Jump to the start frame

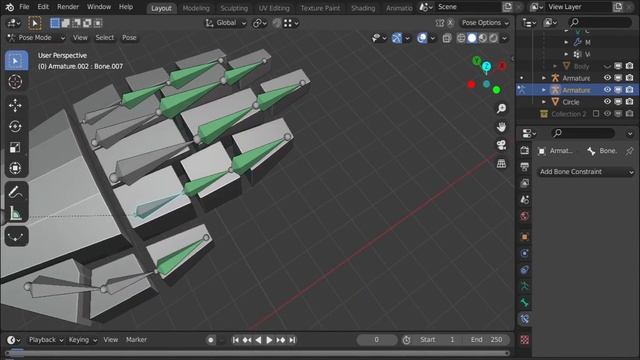pos(236,340)
